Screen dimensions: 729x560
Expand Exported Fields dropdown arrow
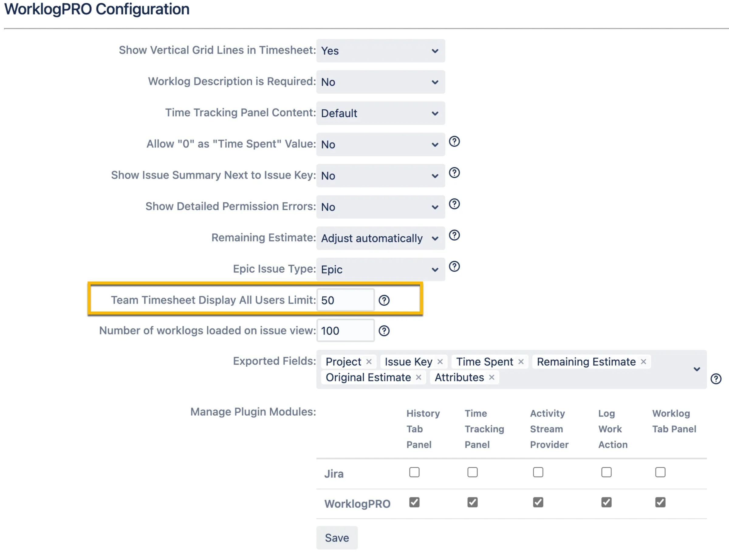tap(696, 369)
